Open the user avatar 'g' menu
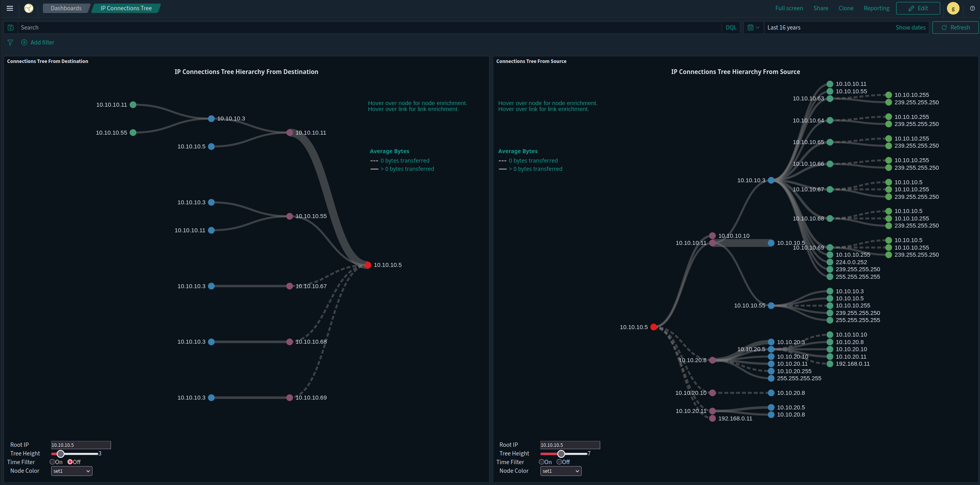Viewport: 980px width, 485px height. coord(953,8)
